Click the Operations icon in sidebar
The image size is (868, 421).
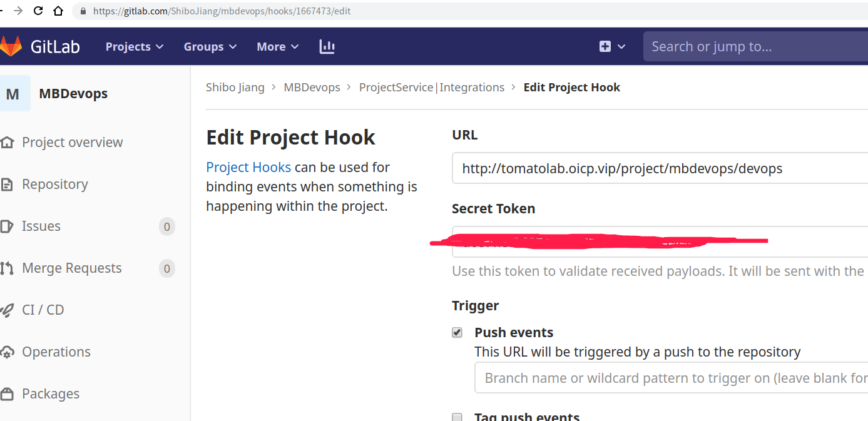7,352
